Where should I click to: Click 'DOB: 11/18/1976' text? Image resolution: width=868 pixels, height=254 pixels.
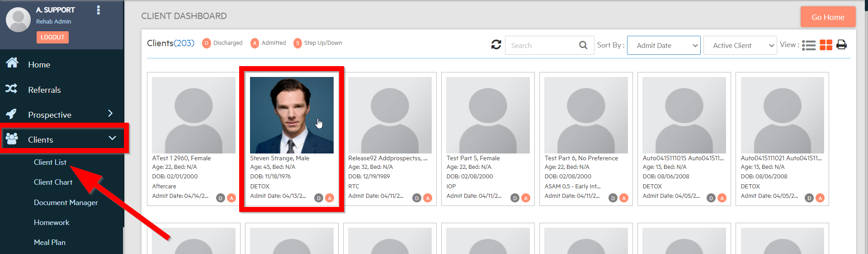pos(270,176)
